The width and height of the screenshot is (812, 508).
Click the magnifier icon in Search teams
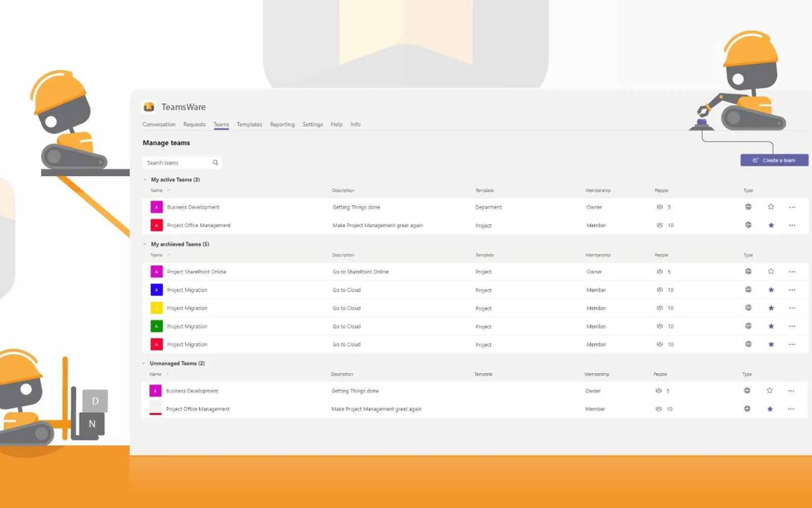pyautogui.click(x=215, y=163)
